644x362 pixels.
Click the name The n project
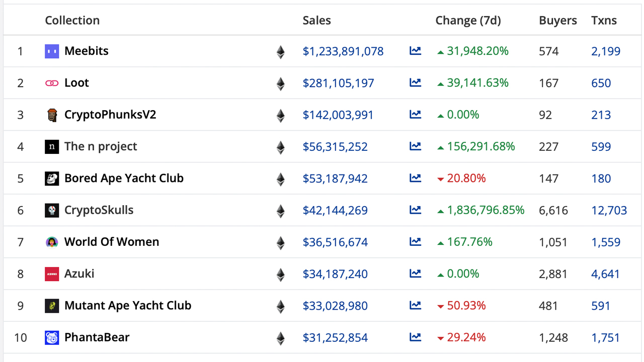tap(101, 146)
